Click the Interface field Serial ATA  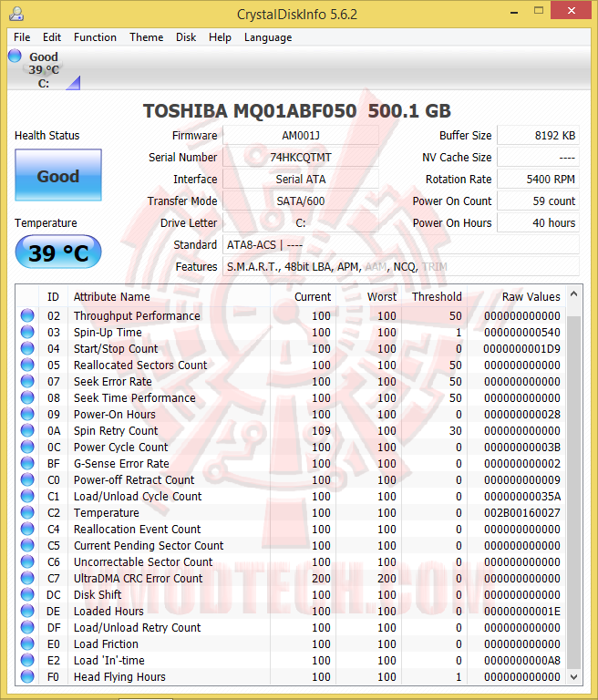click(x=301, y=179)
